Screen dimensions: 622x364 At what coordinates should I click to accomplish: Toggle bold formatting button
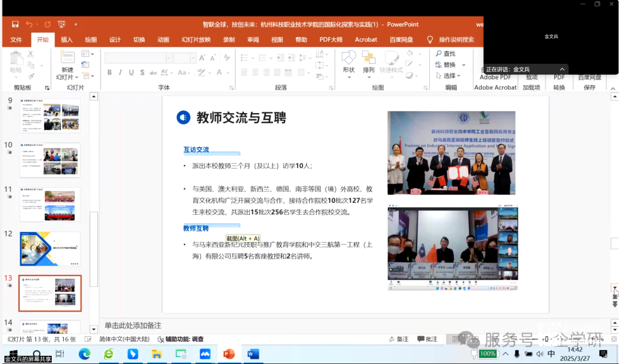pyautogui.click(x=110, y=72)
